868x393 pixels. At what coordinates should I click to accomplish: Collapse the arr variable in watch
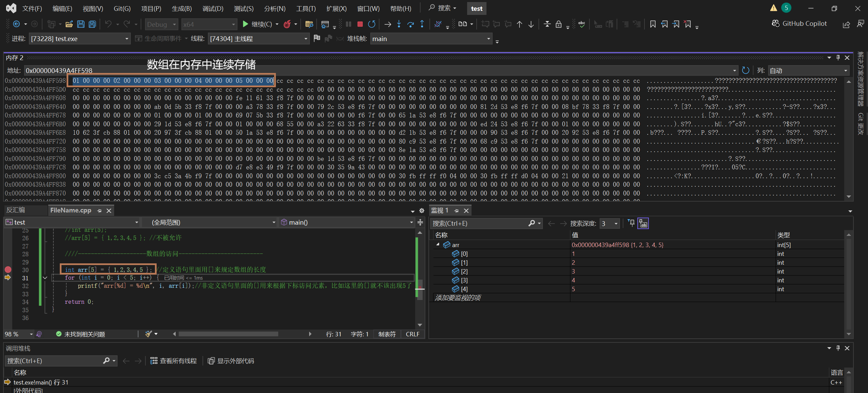point(438,244)
